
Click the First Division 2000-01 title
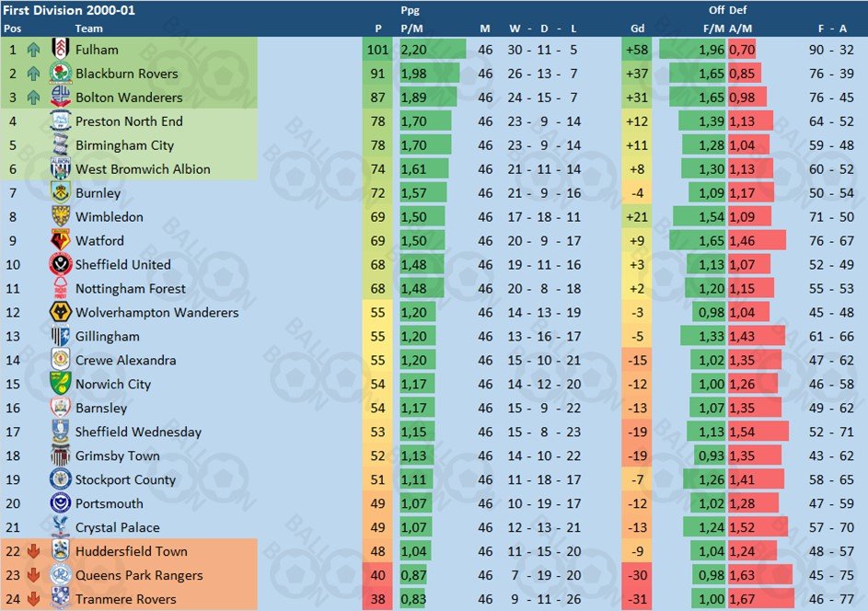pos(69,10)
